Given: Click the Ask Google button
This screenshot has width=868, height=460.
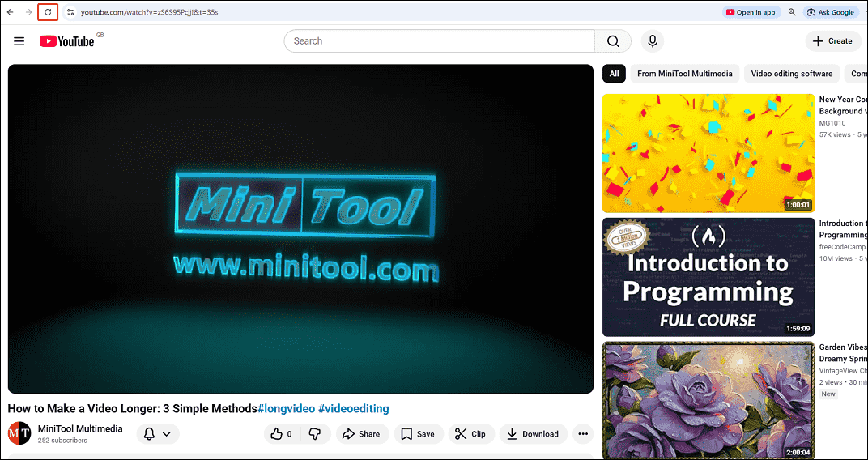Looking at the screenshot, I should pyautogui.click(x=831, y=12).
